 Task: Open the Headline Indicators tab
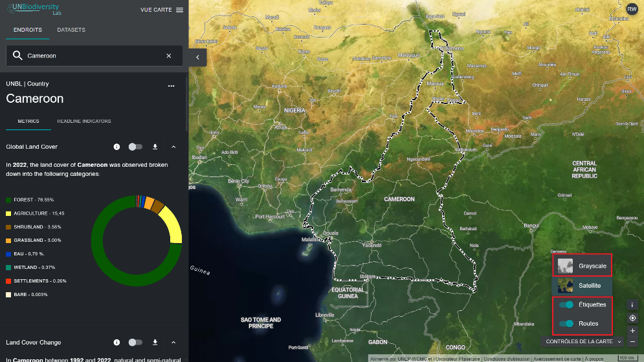pyautogui.click(x=83, y=121)
